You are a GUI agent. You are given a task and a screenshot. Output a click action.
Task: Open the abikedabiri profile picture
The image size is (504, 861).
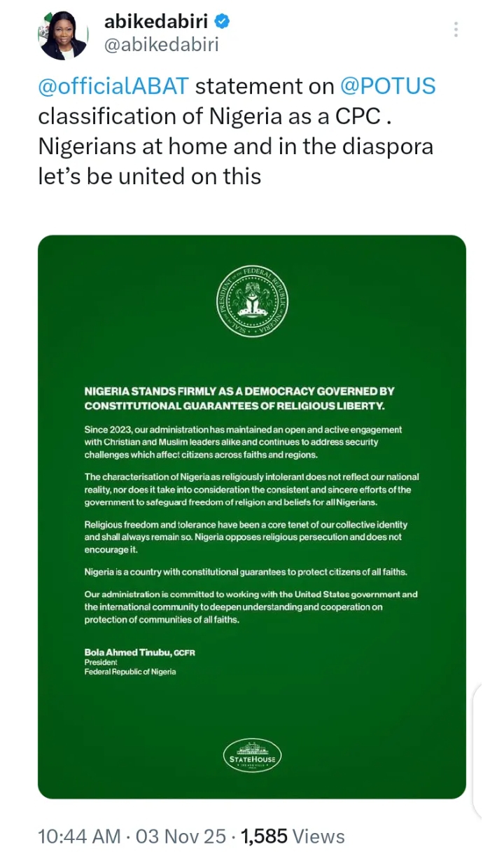click(x=64, y=34)
